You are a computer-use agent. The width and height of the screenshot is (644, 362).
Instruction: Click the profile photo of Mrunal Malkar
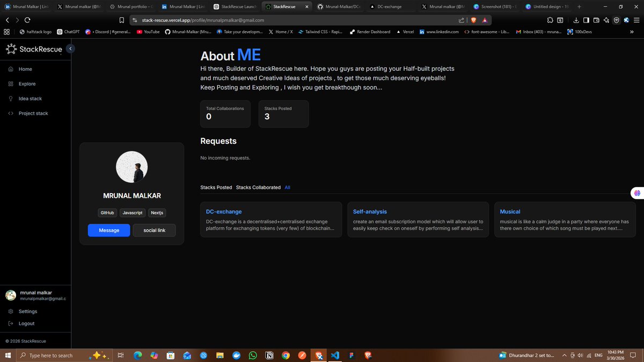coord(132,167)
